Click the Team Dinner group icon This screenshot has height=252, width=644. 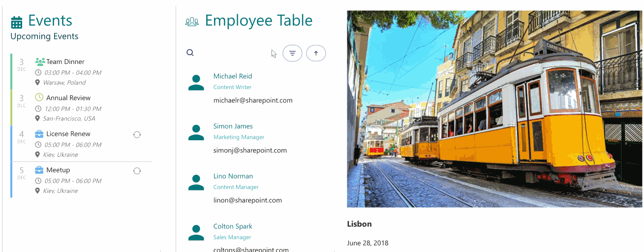click(x=40, y=62)
